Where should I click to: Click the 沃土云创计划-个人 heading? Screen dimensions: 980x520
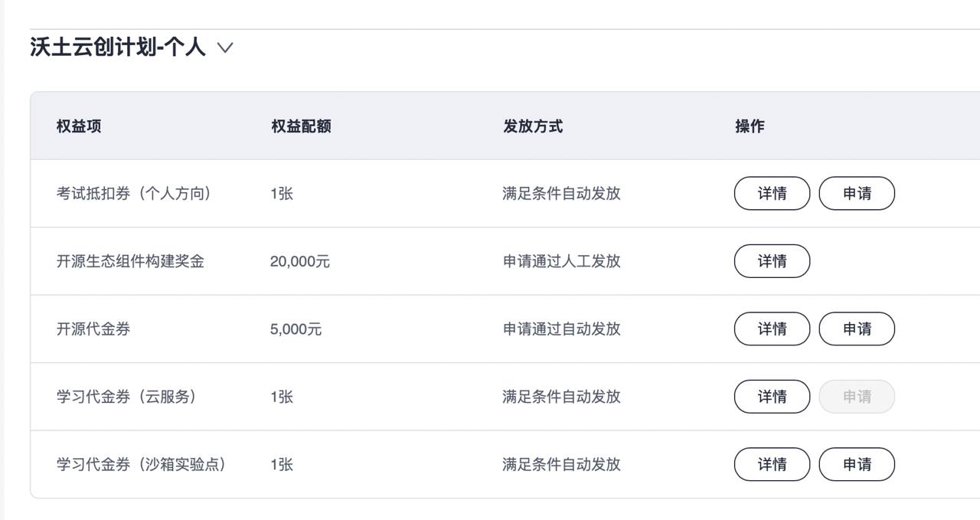pos(118,47)
